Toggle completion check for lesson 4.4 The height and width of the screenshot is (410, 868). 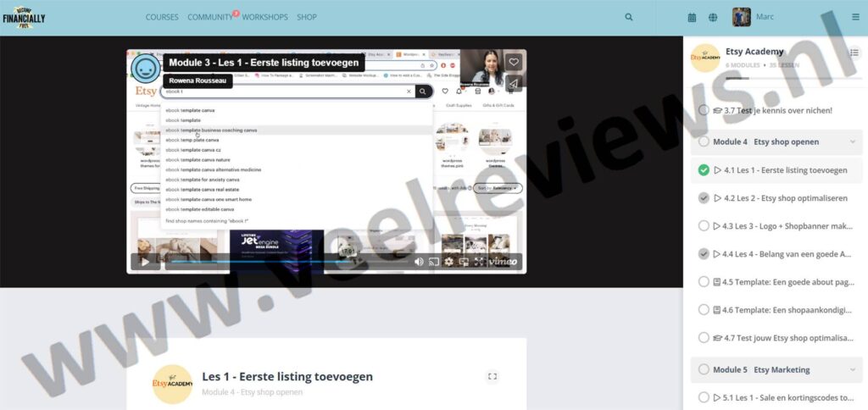[704, 254]
